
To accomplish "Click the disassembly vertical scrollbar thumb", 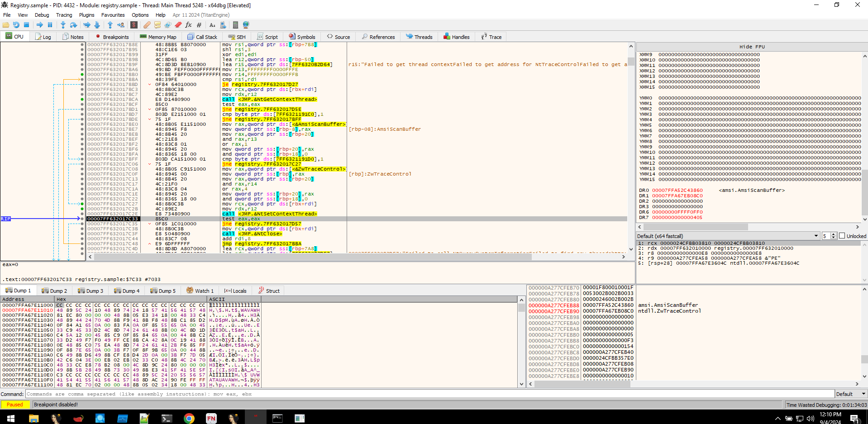I will coord(631,62).
